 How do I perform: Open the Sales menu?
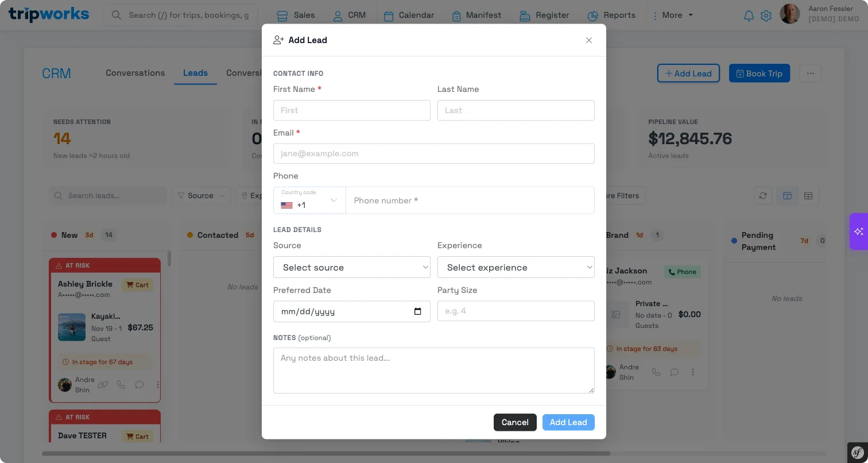296,15
